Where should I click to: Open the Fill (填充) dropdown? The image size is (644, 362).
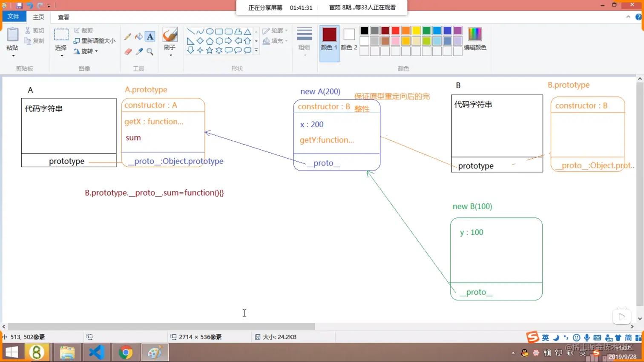point(275,41)
